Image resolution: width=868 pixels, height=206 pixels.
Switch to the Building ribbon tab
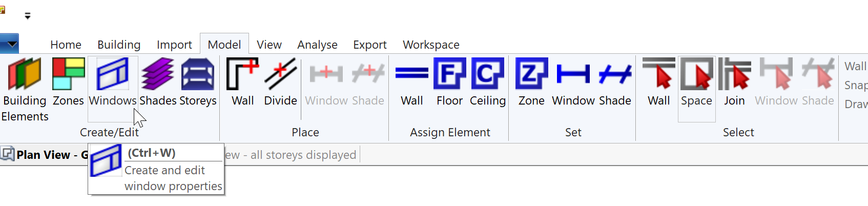[119, 45]
